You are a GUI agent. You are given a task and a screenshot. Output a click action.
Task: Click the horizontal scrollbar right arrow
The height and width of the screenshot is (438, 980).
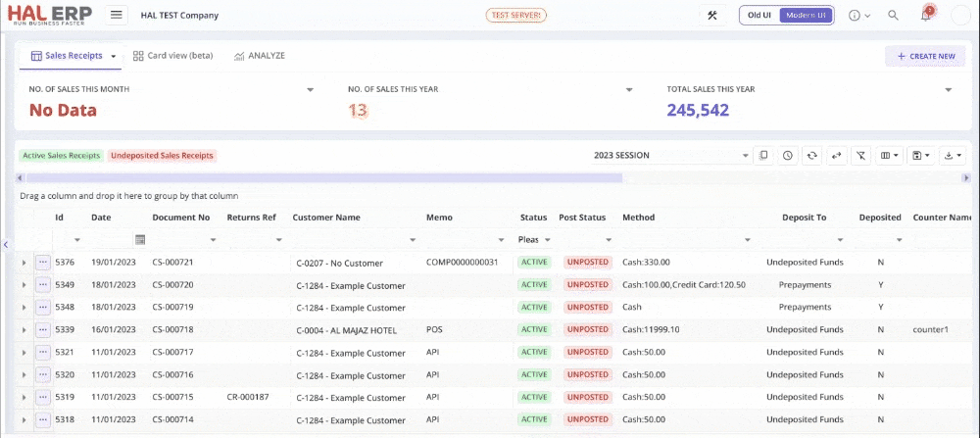click(x=972, y=178)
